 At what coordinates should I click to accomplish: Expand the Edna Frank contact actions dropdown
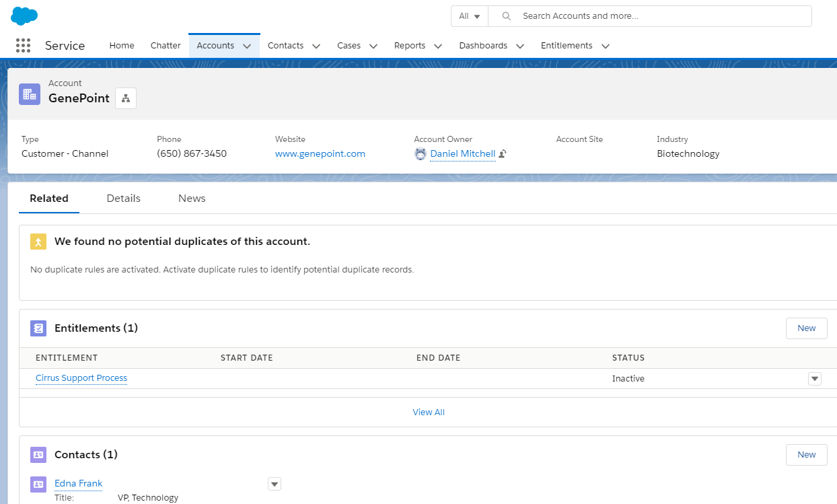(x=275, y=484)
